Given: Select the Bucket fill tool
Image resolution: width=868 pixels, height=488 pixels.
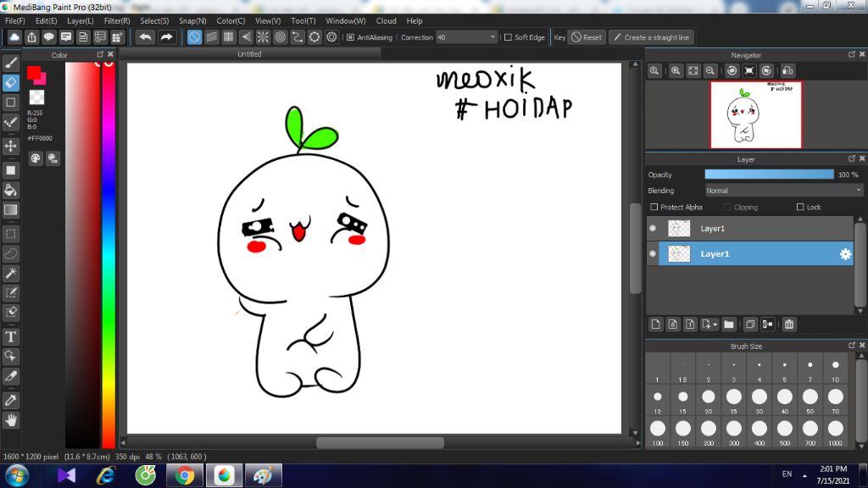Looking at the screenshot, I should coord(11,190).
